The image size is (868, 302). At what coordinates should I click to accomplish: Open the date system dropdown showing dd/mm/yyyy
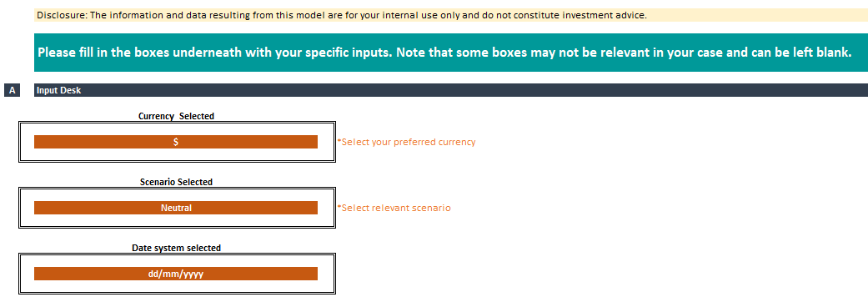pyautogui.click(x=175, y=274)
